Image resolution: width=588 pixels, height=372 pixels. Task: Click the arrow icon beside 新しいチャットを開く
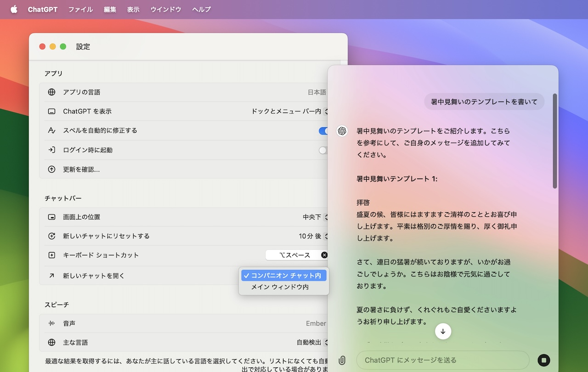(x=51, y=276)
